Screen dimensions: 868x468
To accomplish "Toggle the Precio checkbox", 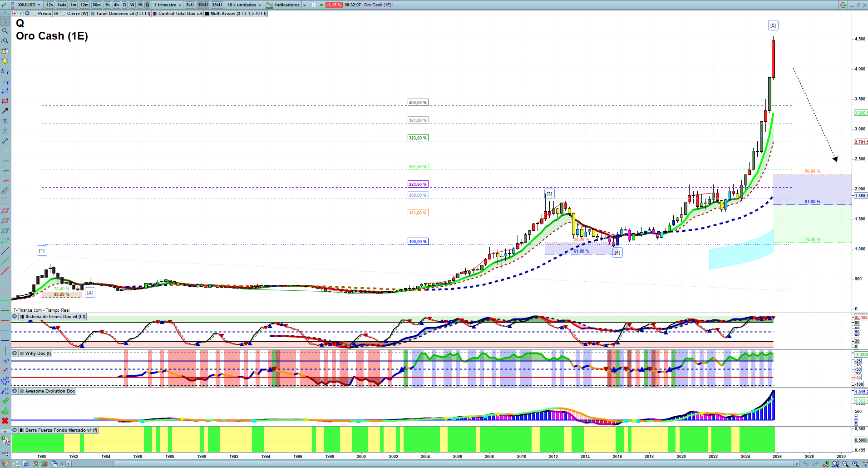I will 35,14.
